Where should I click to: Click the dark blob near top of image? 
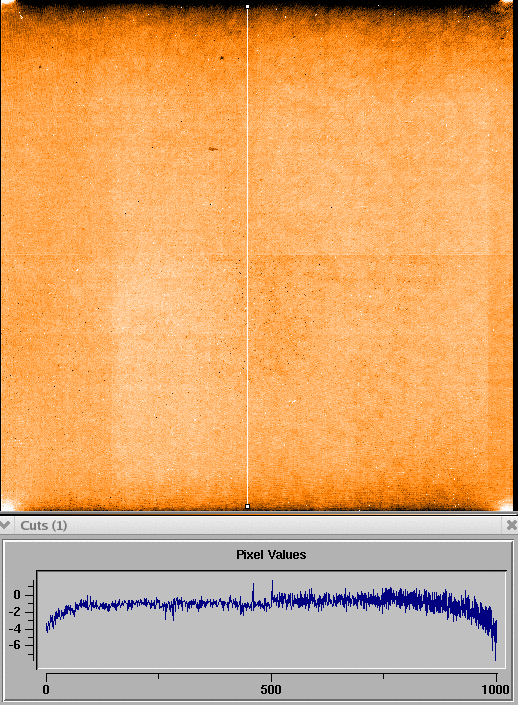(x=222, y=58)
